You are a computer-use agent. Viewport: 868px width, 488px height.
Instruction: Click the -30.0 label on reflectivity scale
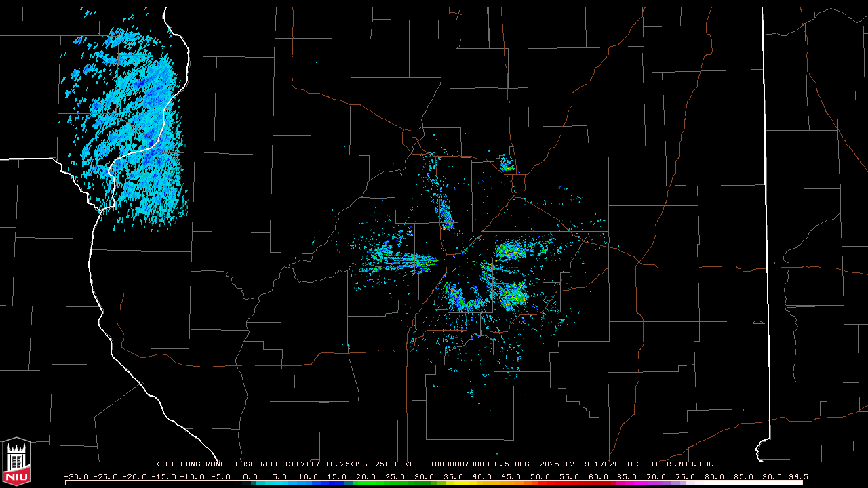(x=75, y=476)
